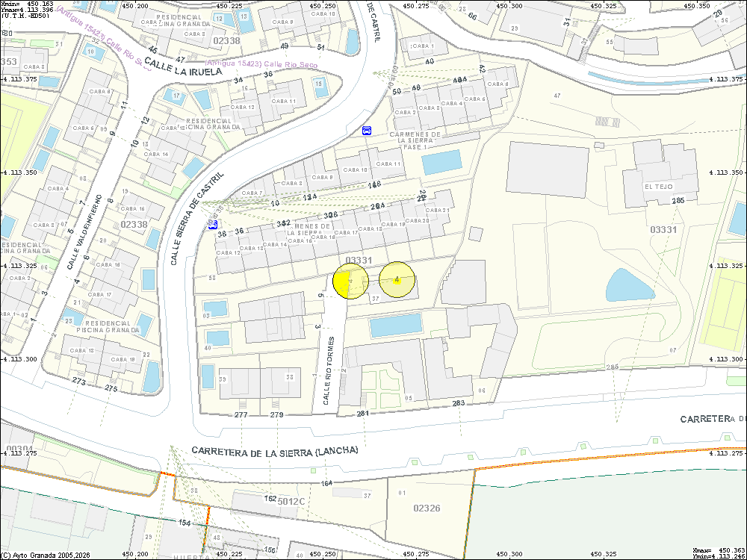
Task: Select the El Tejo building label
Action: (659, 185)
